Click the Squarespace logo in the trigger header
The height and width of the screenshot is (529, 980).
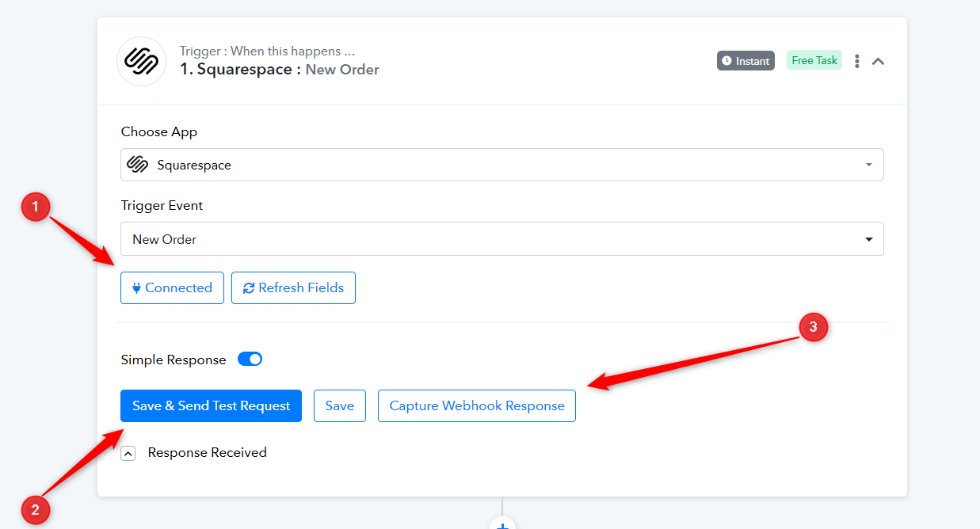(141, 61)
